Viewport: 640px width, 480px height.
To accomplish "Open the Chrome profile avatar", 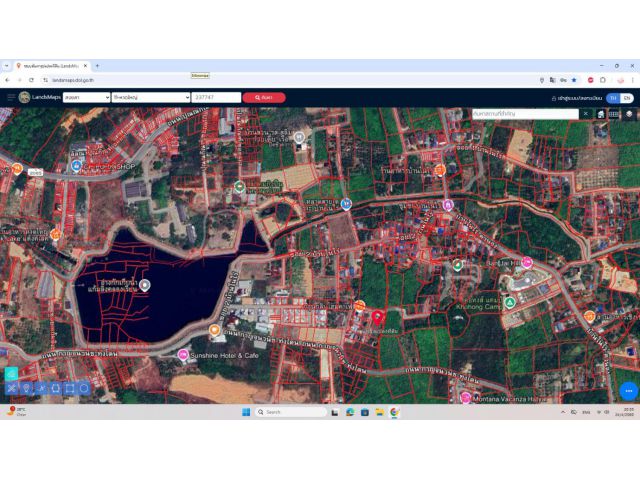I will [x=621, y=80].
